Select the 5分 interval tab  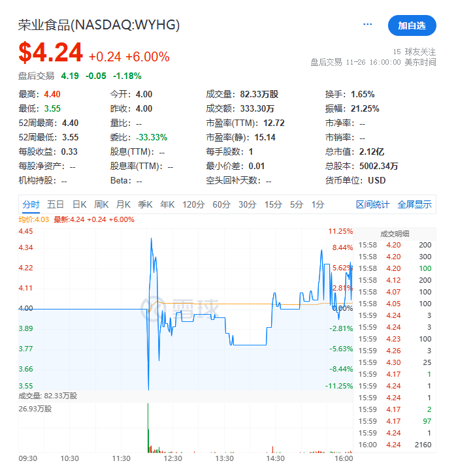(x=297, y=204)
